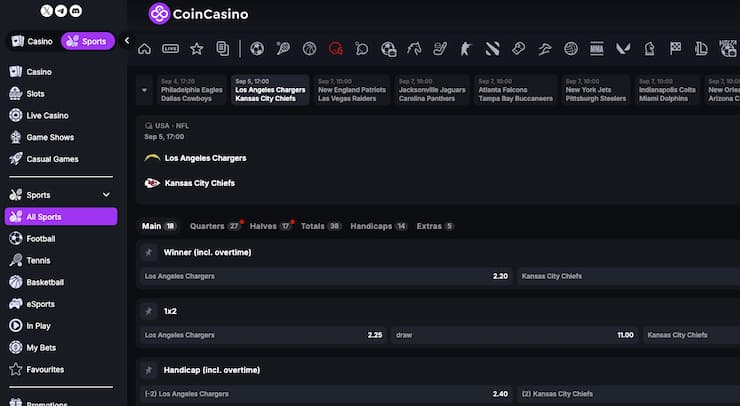Viewport: 740px width, 406px height.
Task: Go to sportsbook home icon
Action: [144, 49]
